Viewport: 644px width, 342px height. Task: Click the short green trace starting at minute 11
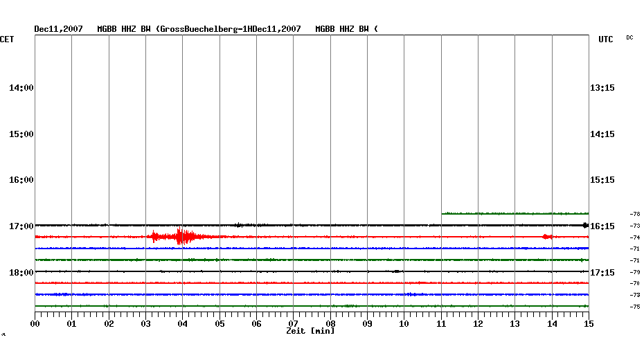pyautogui.click(x=515, y=213)
